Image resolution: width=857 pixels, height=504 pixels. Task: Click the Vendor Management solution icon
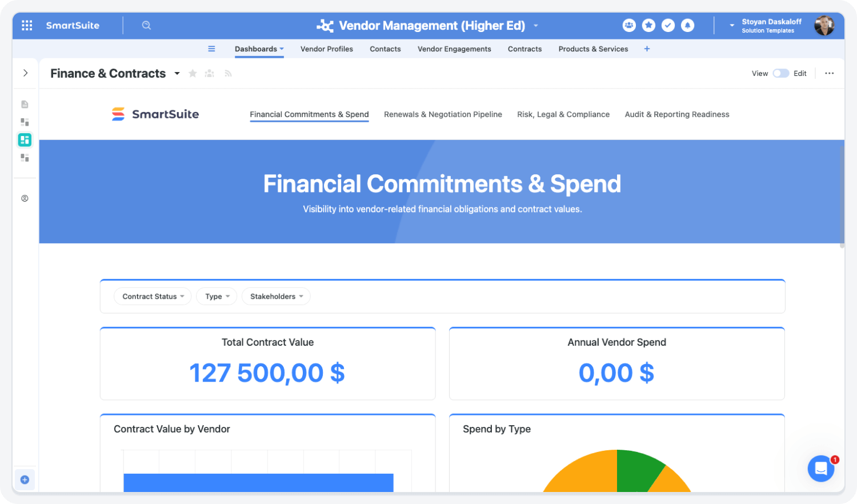[x=325, y=26]
